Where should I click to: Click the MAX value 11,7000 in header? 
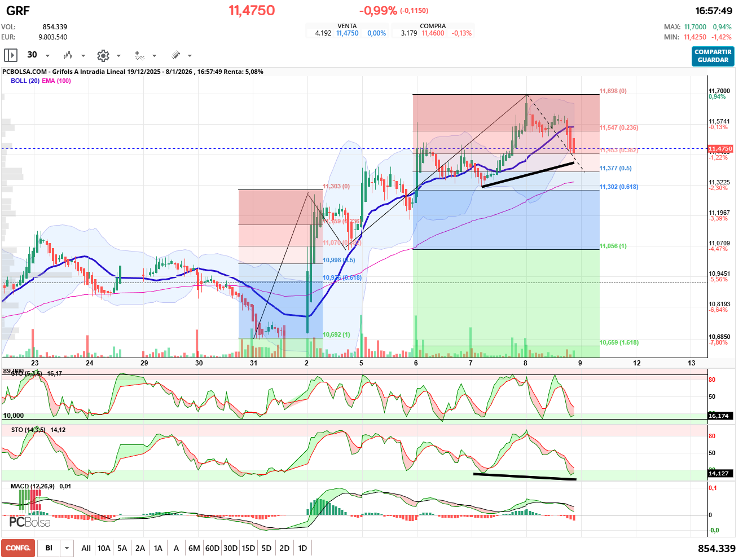(695, 27)
